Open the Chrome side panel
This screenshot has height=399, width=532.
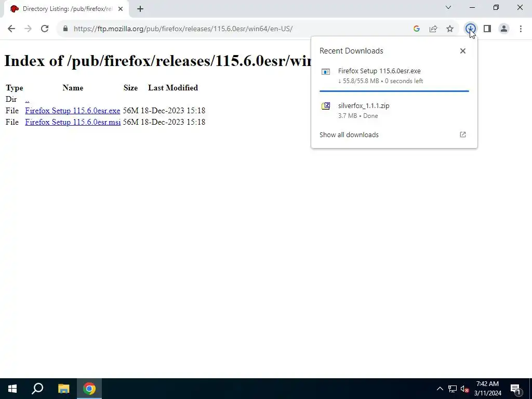[x=487, y=29]
